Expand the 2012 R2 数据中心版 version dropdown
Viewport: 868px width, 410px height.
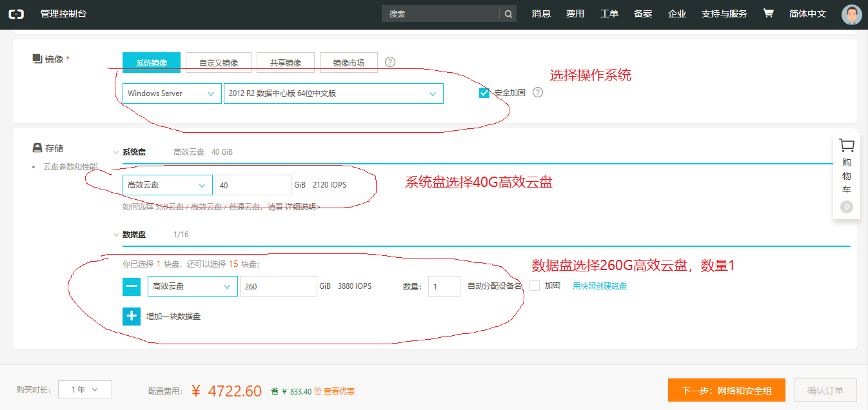point(333,93)
